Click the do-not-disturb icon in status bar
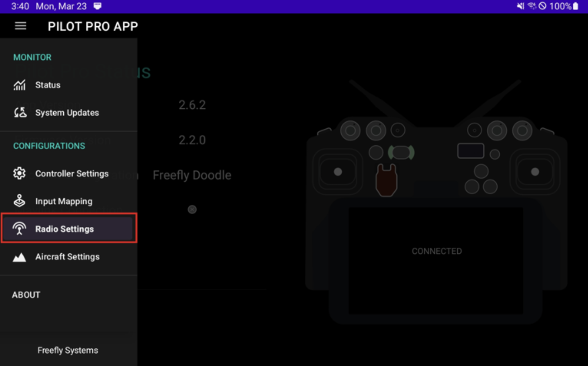The image size is (588, 366). (542, 6)
